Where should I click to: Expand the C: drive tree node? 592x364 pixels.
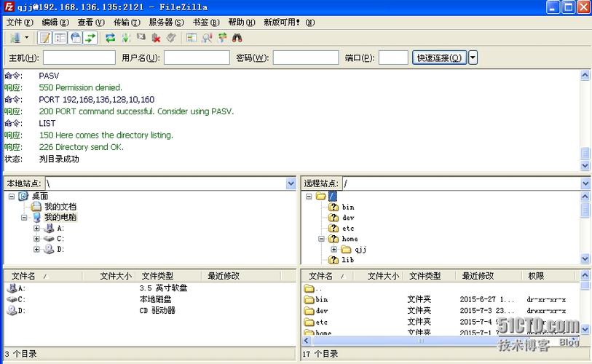pyautogui.click(x=36, y=239)
